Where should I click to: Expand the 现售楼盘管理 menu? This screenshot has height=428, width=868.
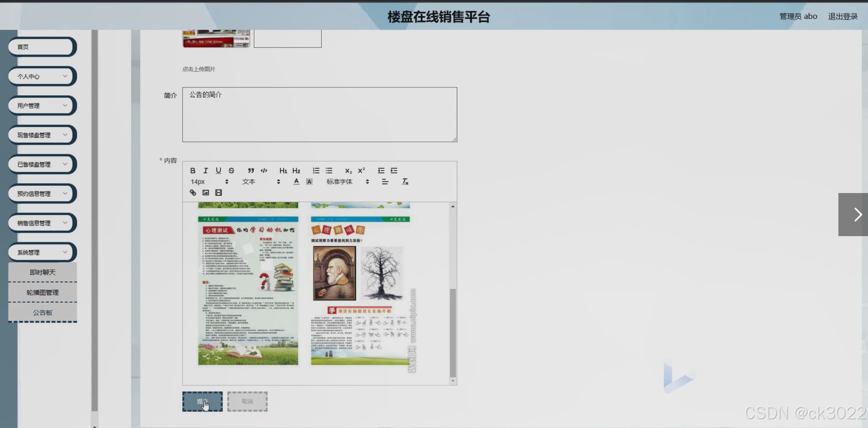42,135
